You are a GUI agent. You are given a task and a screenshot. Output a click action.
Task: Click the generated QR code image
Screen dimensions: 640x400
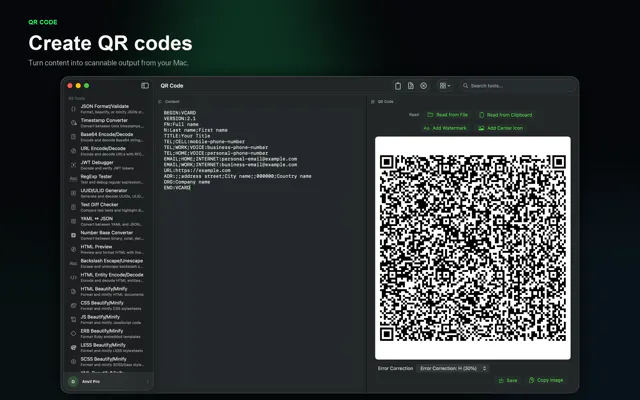coord(473,248)
